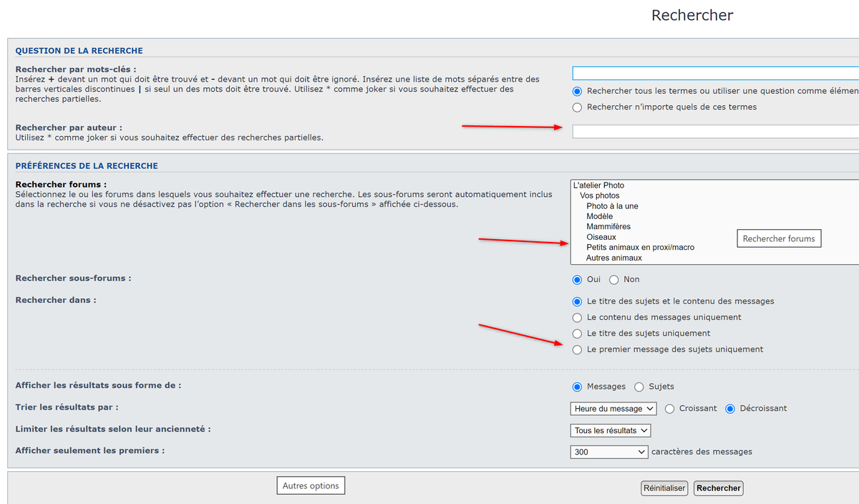Screen dimensions: 859x504
Task: Click the keyword search input field
Action: coord(716,73)
